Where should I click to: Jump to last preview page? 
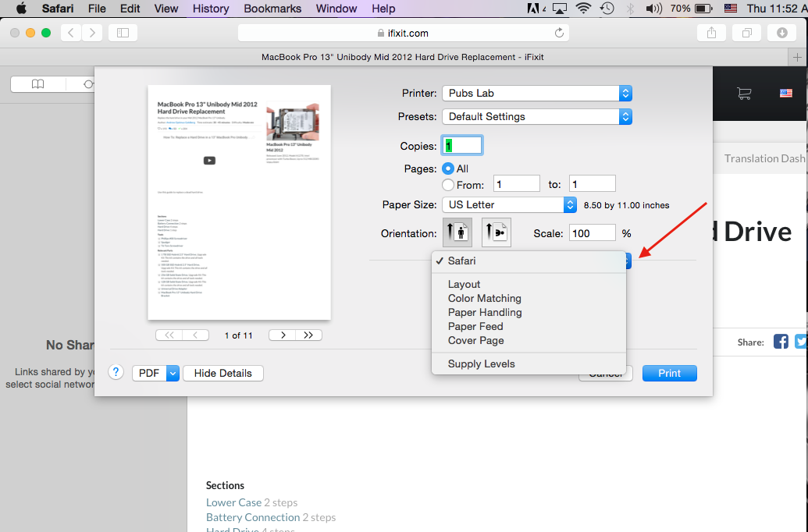[x=308, y=335]
